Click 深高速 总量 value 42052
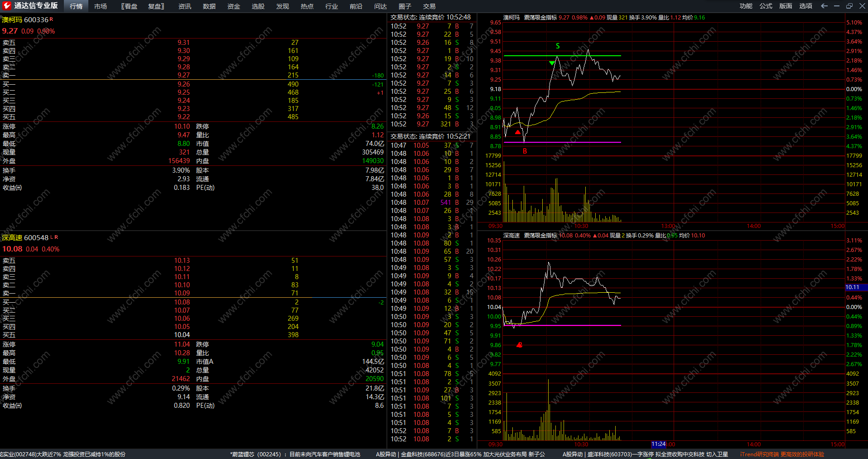Image resolution: width=868 pixels, height=459 pixels. 375,370
